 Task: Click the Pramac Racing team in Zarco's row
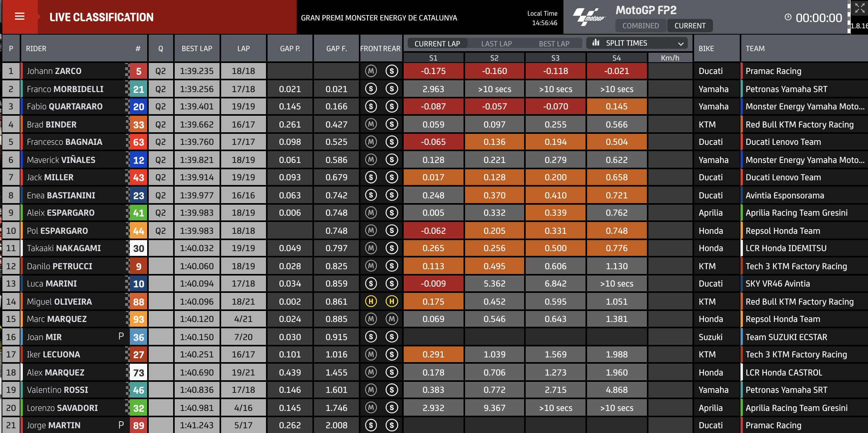pyautogui.click(x=773, y=71)
